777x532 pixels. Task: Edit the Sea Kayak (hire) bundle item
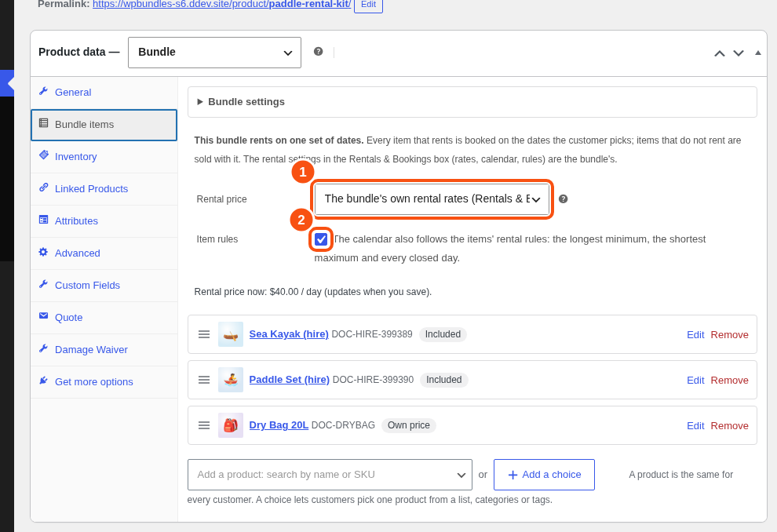pyautogui.click(x=695, y=335)
